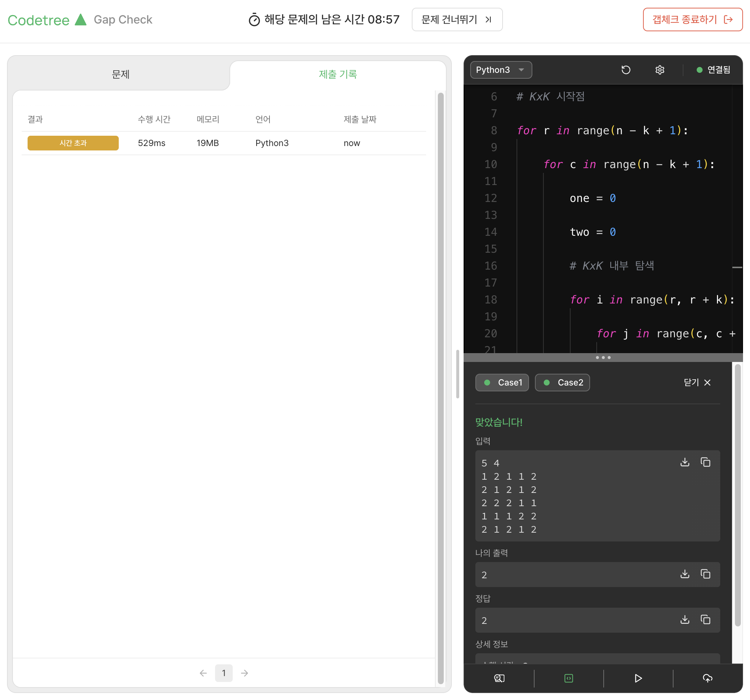Click the 연결됨 connection status indicator

coord(713,70)
